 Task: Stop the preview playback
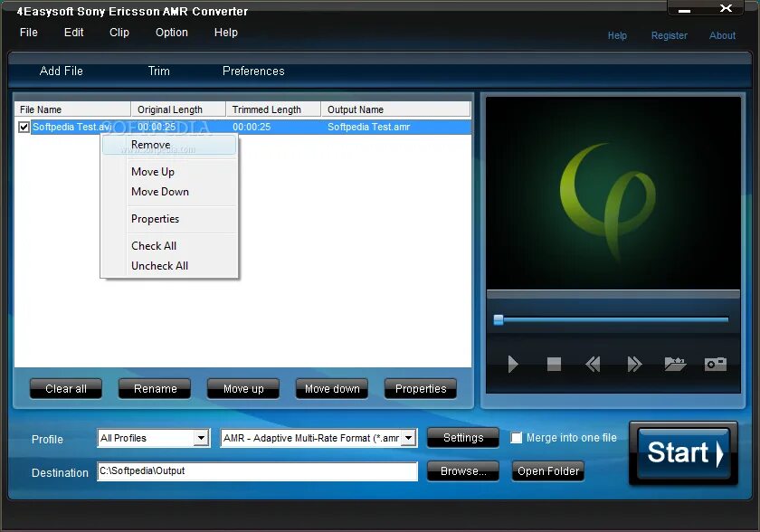coord(554,364)
